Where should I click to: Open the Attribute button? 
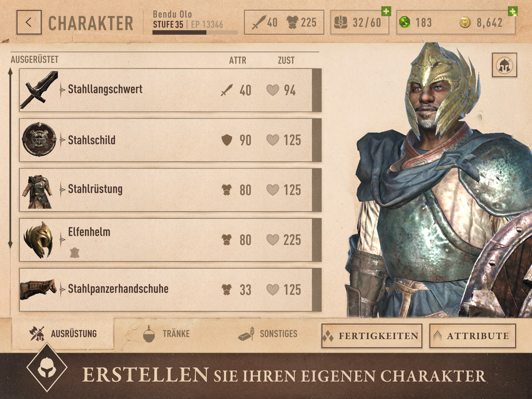point(472,336)
